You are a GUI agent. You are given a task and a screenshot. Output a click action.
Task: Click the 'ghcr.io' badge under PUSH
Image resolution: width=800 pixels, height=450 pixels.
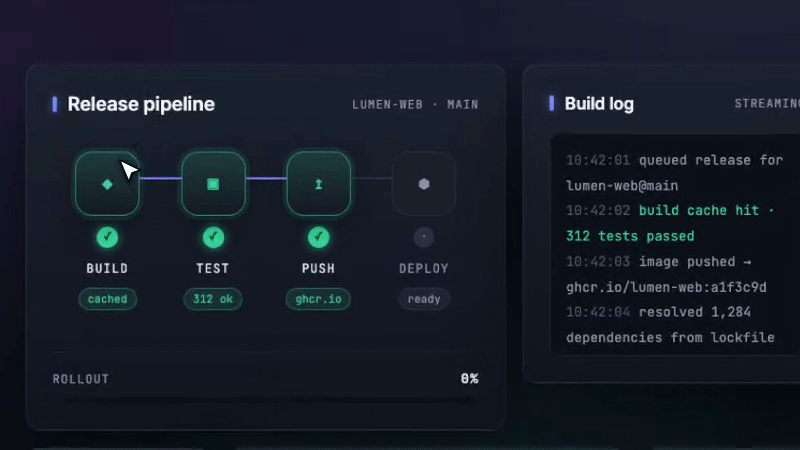tap(318, 299)
